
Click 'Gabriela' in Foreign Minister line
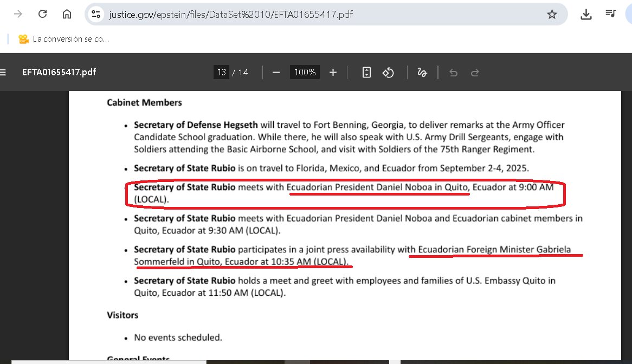tap(553, 250)
